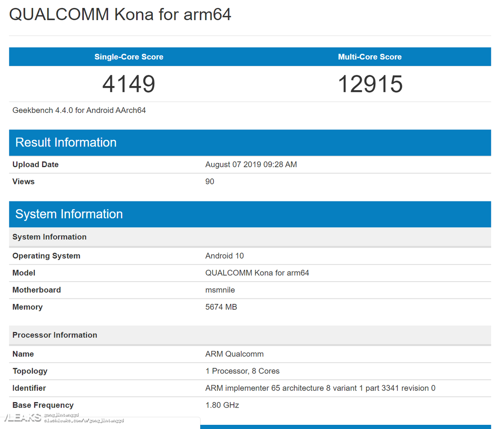
Task: Click the Base Frequency value 1.80 GHz
Action: click(222, 405)
